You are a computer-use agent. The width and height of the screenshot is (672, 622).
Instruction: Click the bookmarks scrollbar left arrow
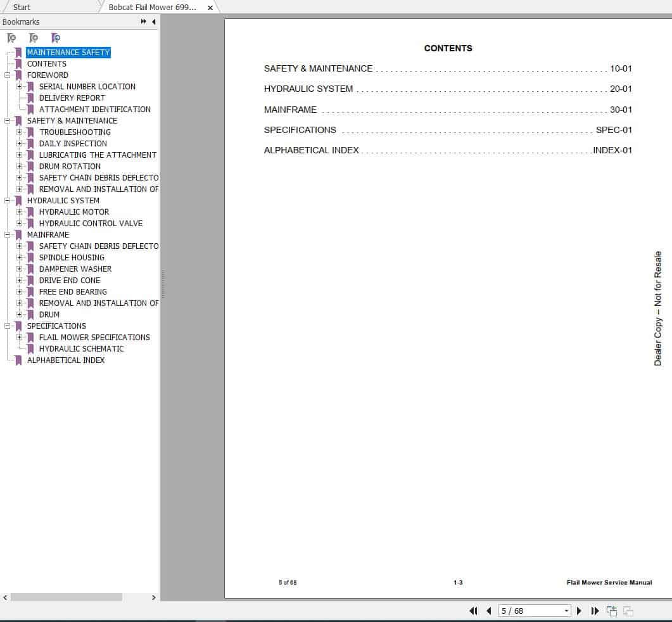coord(5,597)
